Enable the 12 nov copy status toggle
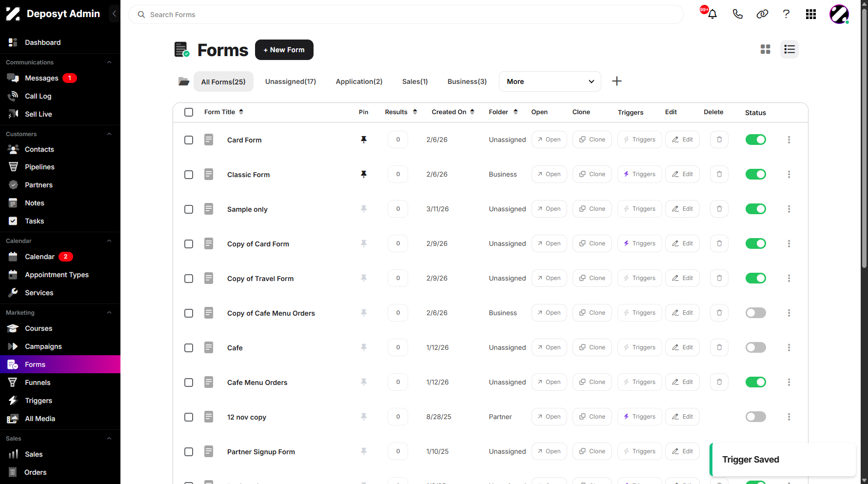 click(756, 417)
